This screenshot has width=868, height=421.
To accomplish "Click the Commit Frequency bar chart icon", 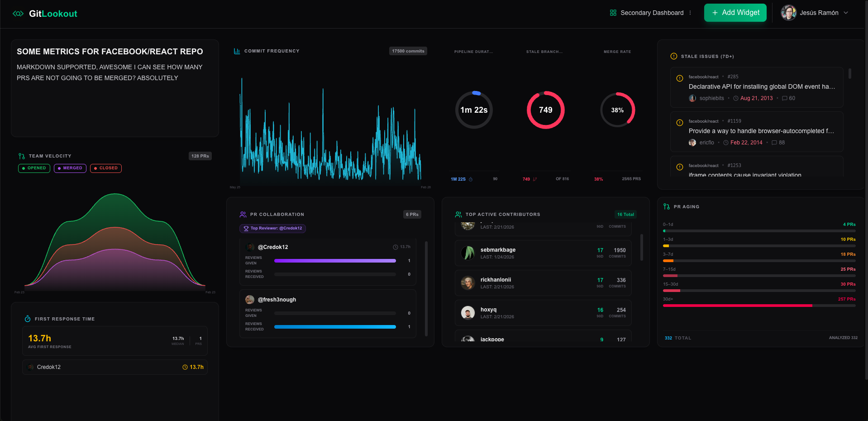I will tap(237, 51).
